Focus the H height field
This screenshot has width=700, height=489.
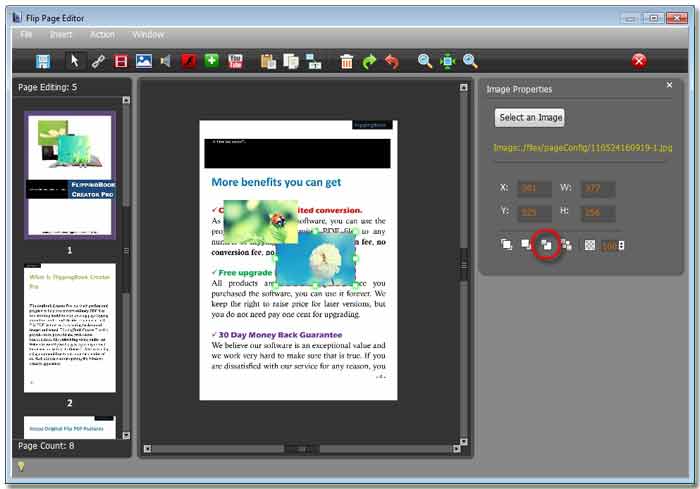[598, 212]
